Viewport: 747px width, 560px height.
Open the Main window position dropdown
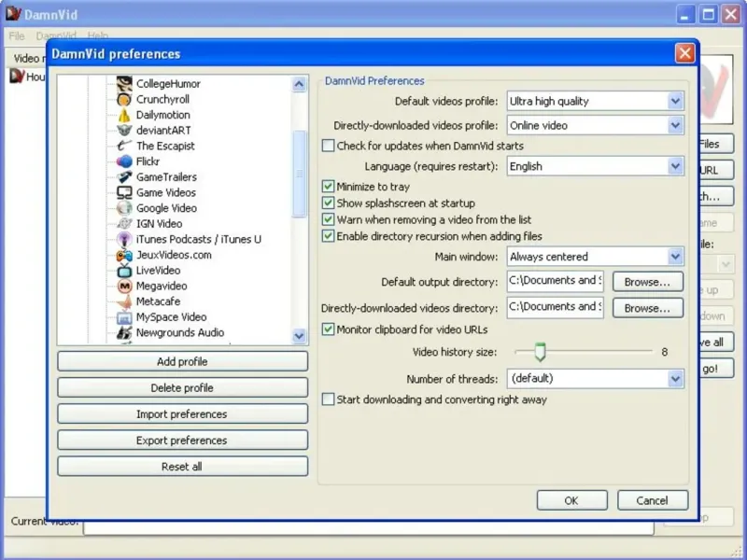(675, 257)
